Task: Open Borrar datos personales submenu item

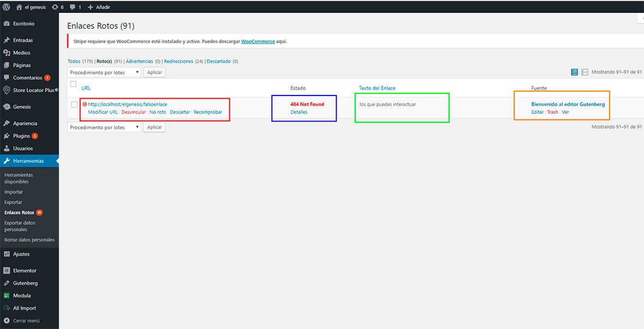Action: click(x=29, y=240)
